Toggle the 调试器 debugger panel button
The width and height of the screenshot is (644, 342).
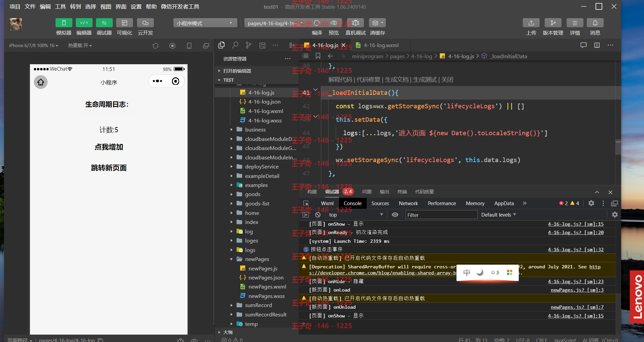[104, 23]
